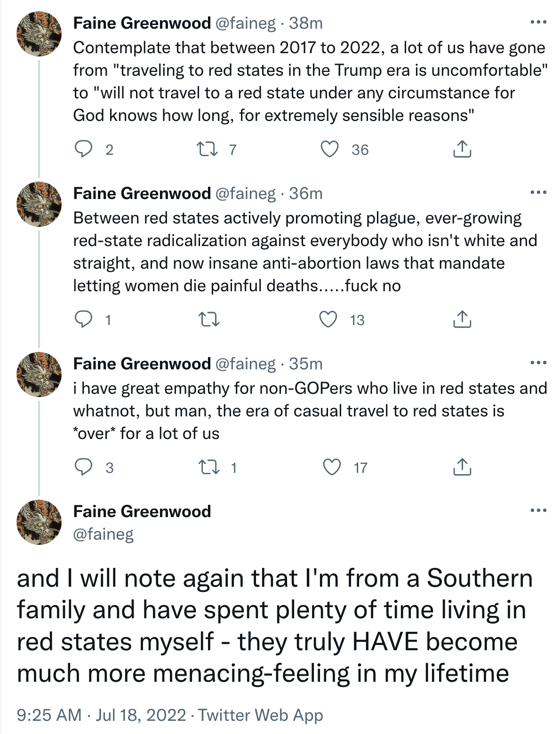The width and height of the screenshot is (560, 734).
Task: Open Faine Greenwood's avatar on the main tweet
Action: coord(39,522)
